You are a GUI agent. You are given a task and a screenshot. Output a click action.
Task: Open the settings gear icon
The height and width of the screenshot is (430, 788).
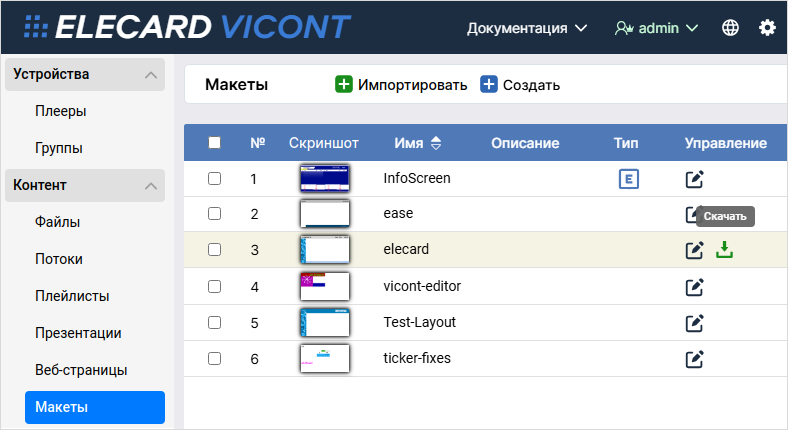pyautogui.click(x=767, y=28)
